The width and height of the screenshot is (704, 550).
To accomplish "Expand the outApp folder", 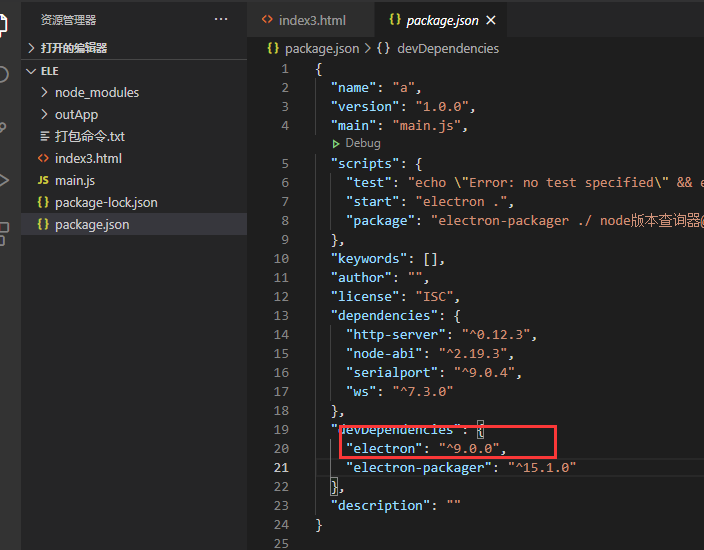I will (x=76, y=114).
